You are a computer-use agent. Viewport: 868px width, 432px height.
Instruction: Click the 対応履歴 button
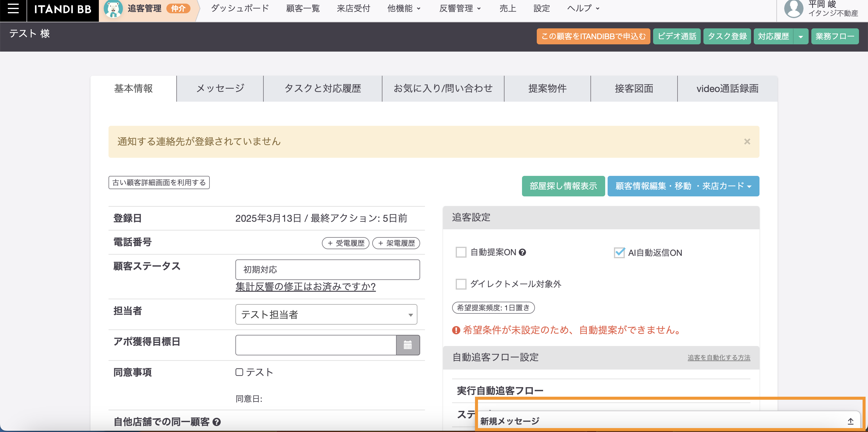click(773, 37)
